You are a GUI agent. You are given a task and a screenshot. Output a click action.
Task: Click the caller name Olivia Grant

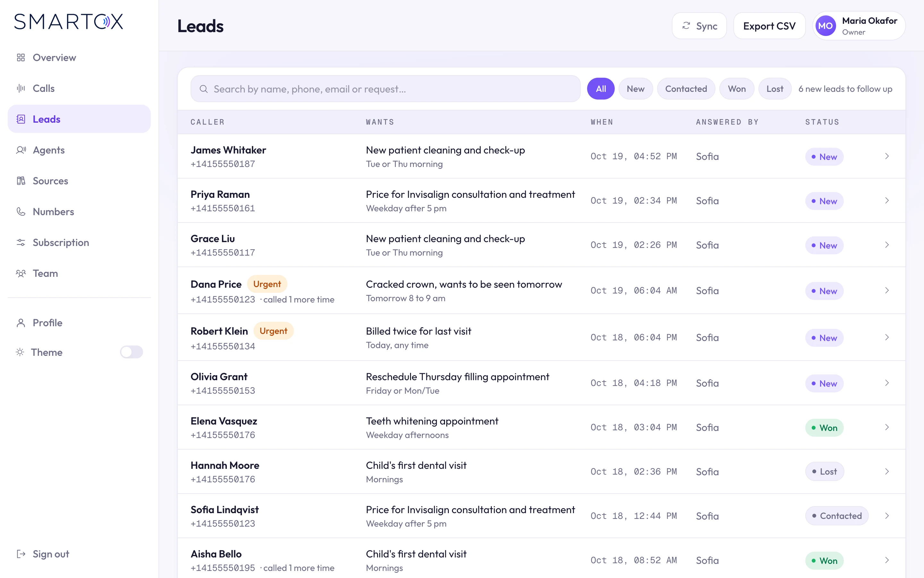coord(219,377)
